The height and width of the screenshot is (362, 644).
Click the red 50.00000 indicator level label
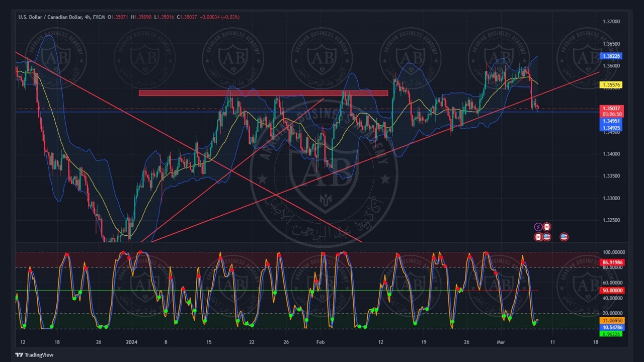click(612, 291)
